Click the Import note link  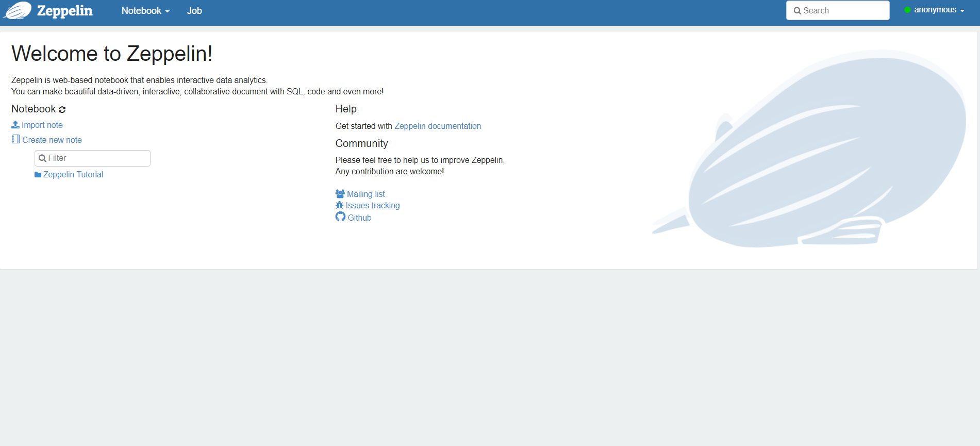(42, 125)
